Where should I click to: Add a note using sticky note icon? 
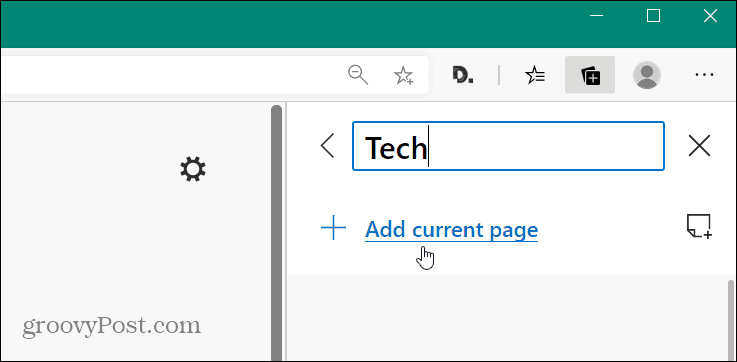pos(699,226)
